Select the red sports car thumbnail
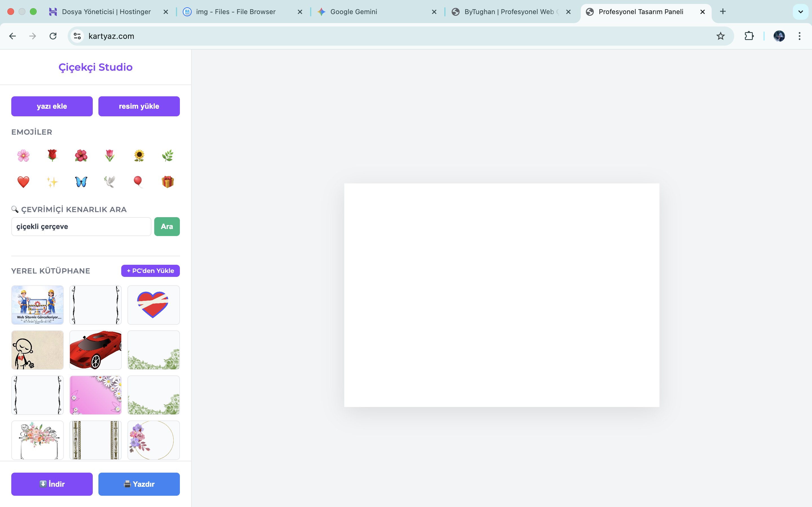This screenshot has height=507, width=812. point(95,350)
